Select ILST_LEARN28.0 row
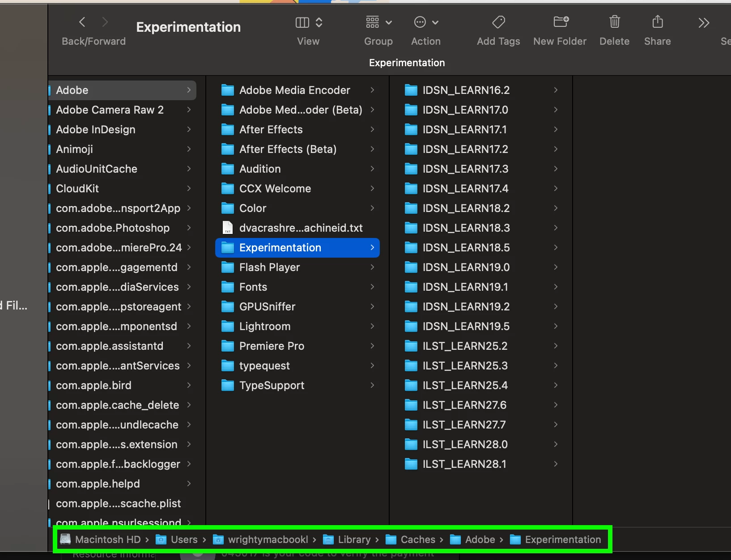731x560 pixels. (x=481, y=445)
